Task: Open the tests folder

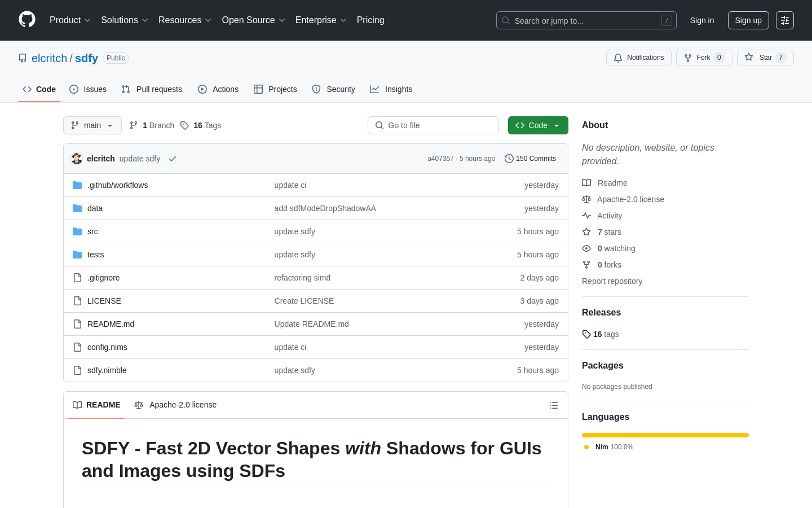Action: [x=95, y=255]
